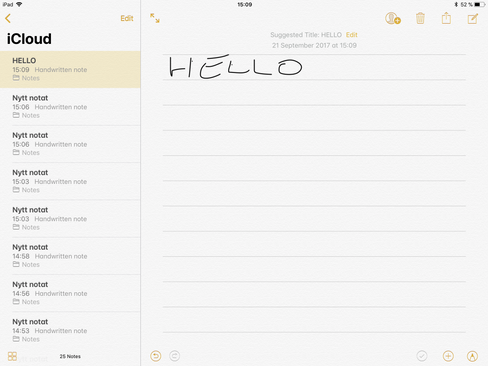
Task: Tap the Bluetooth icon in status bar
Action: (x=456, y=5)
